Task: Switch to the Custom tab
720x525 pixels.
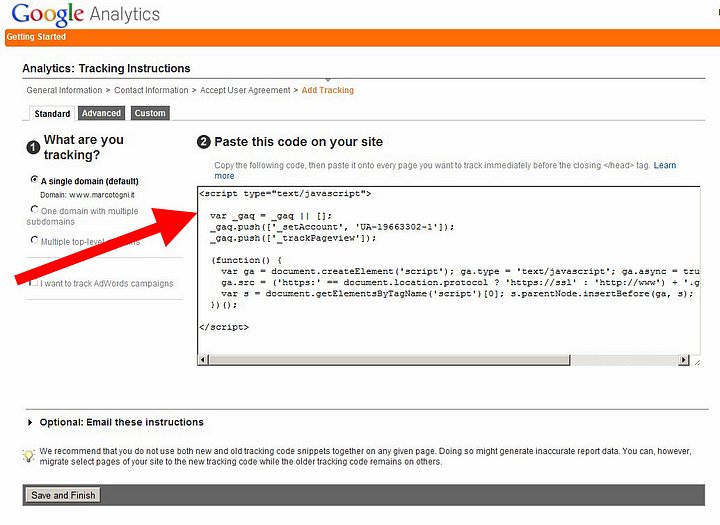Action: pyautogui.click(x=150, y=113)
